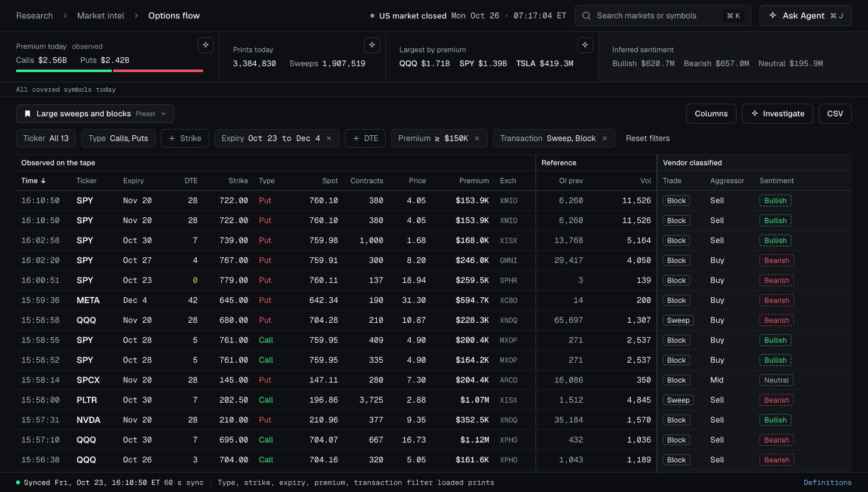Click Sweep tag in PLTR row
The image size is (868, 492).
pos(678,400)
